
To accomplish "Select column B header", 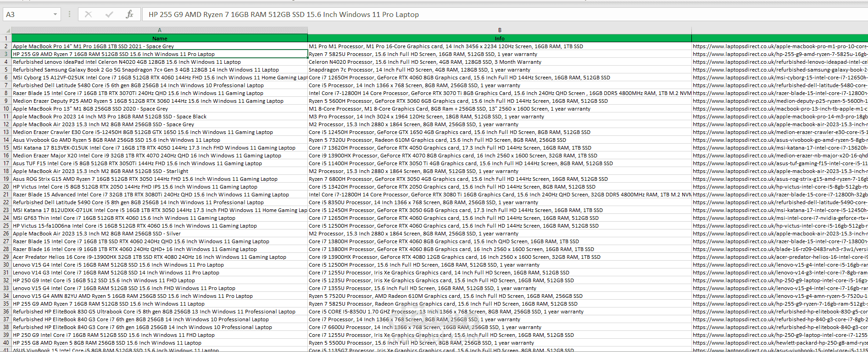I will [x=500, y=30].
